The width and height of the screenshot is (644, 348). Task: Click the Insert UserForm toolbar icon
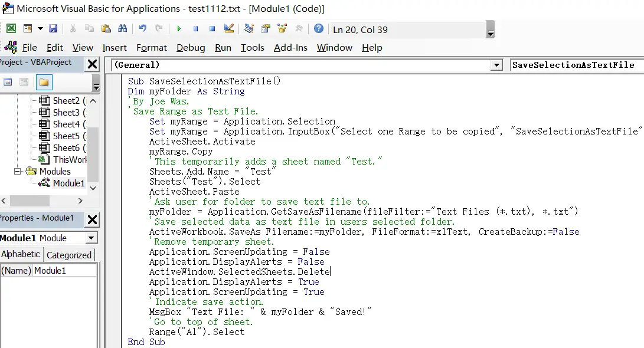[x=28, y=28]
